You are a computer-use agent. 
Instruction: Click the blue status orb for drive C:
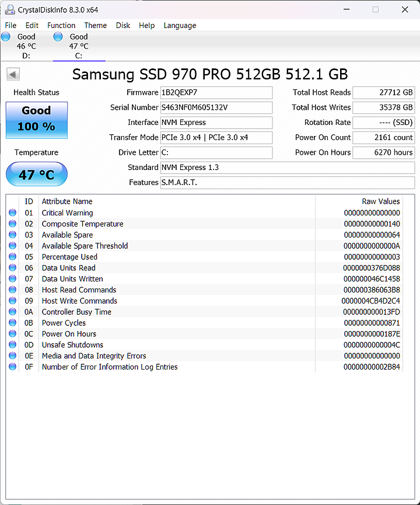pos(58,36)
